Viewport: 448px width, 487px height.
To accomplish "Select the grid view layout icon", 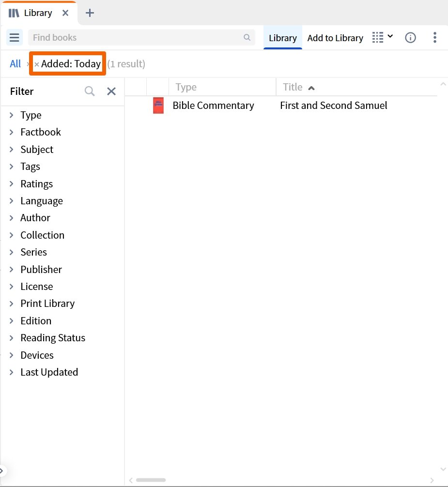I will pos(377,37).
